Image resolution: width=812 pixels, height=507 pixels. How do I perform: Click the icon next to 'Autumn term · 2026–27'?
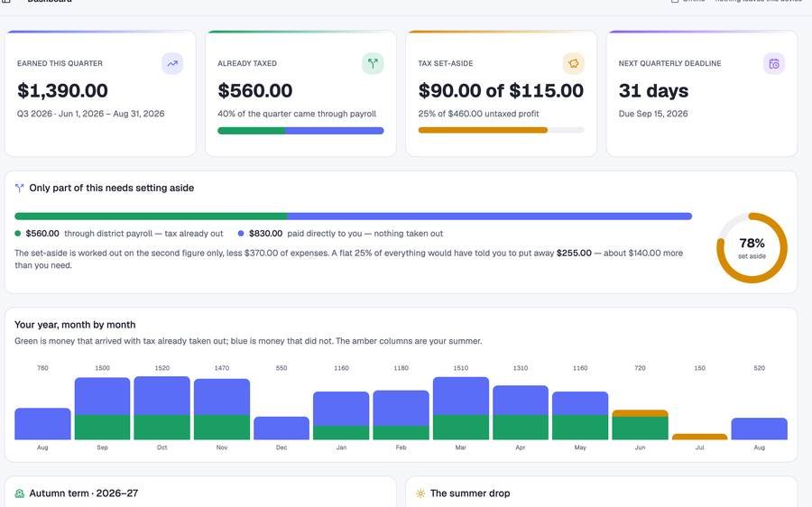(x=20, y=493)
